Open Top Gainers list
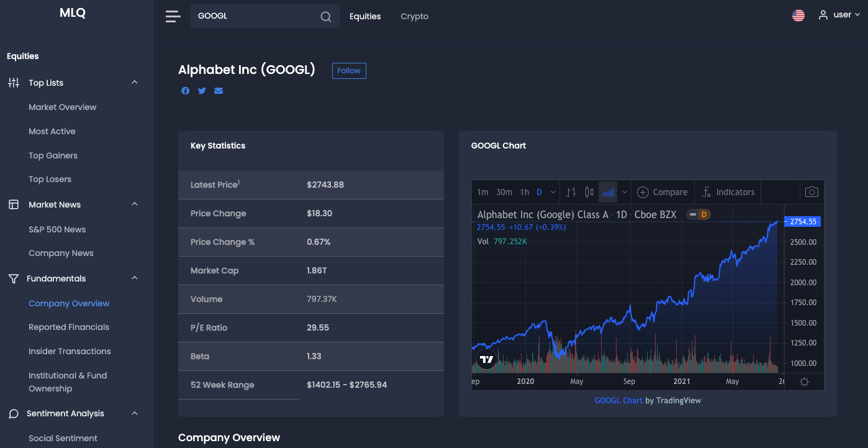The height and width of the screenshot is (448, 868). pyautogui.click(x=53, y=155)
